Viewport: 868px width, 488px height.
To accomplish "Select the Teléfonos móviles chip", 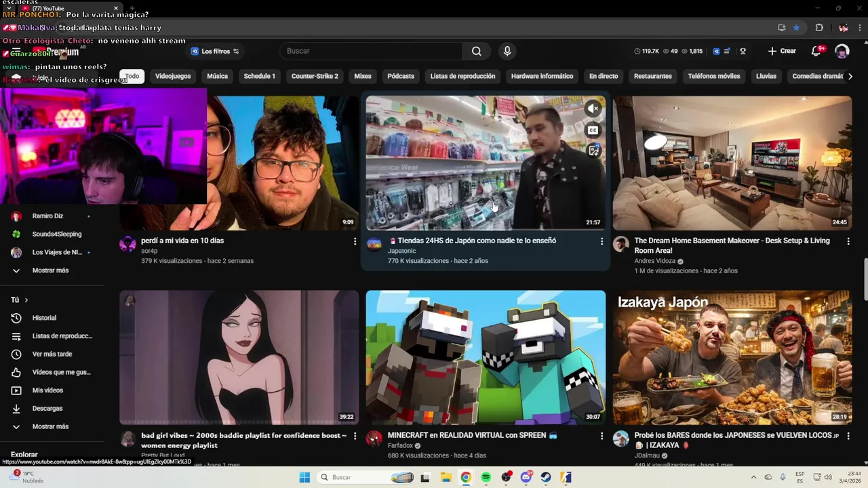I will (714, 76).
